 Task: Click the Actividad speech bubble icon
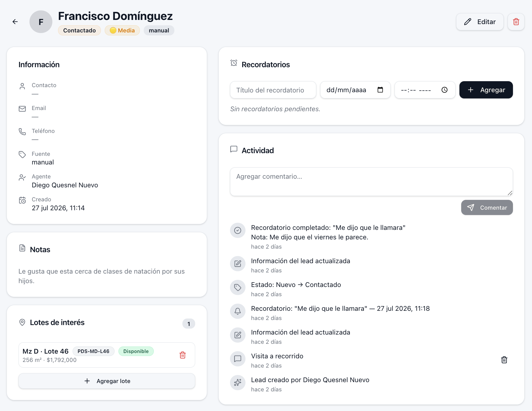click(x=234, y=149)
